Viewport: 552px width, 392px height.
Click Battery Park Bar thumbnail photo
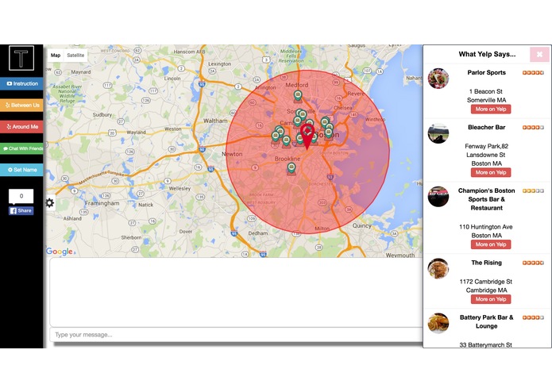[438, 323]
